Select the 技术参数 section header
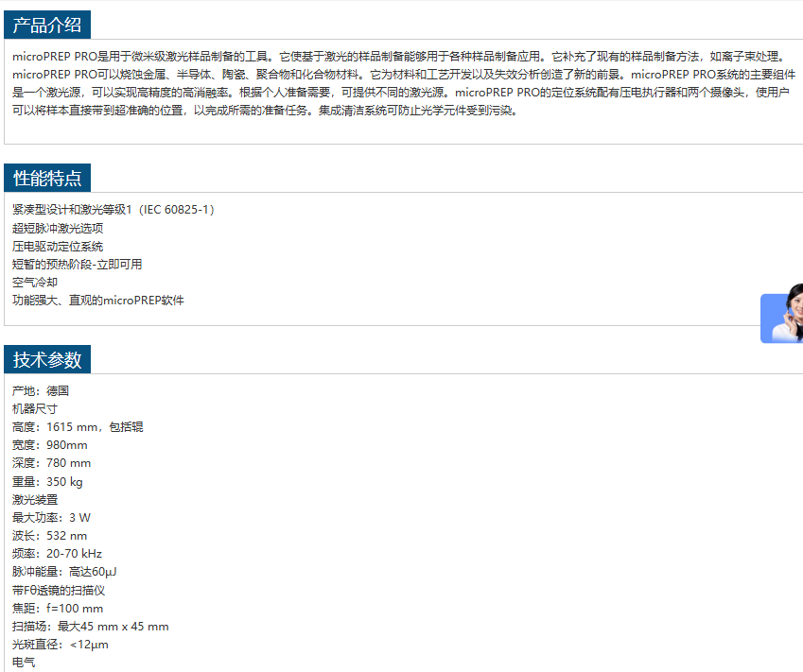This screenshot has height=672, width=803. [x=47, y=359]
